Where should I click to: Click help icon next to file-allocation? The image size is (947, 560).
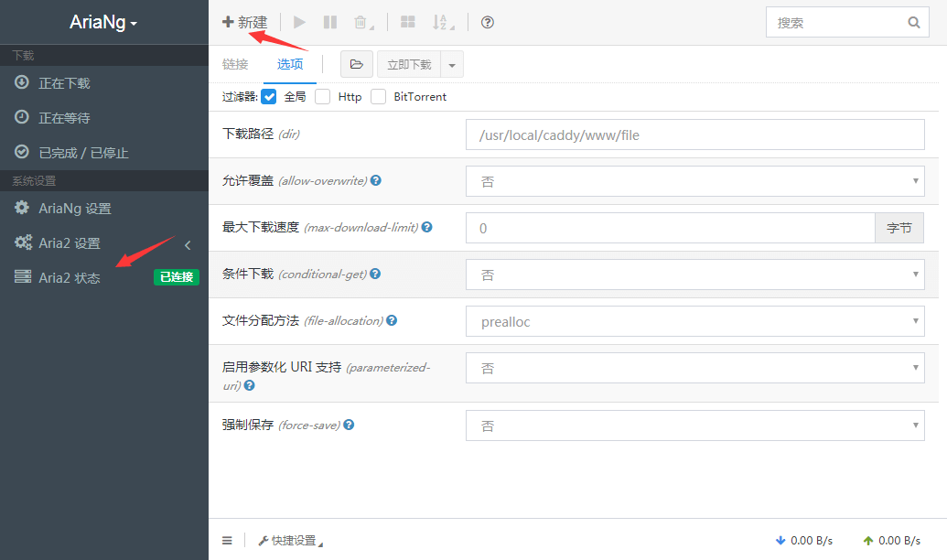coord(392,320)
